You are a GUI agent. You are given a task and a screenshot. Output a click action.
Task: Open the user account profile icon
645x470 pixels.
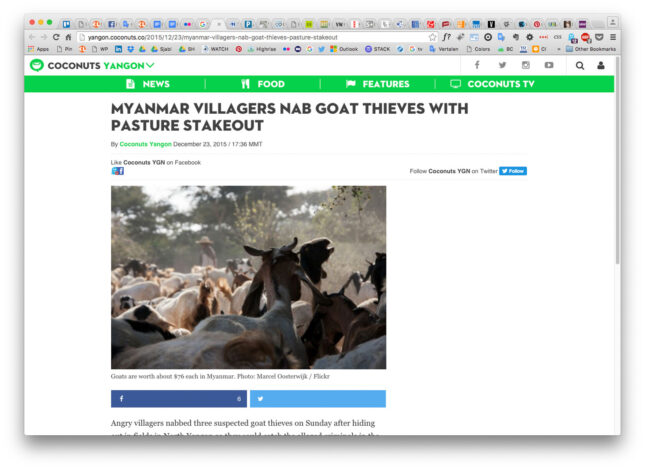(x=601, y=65)
